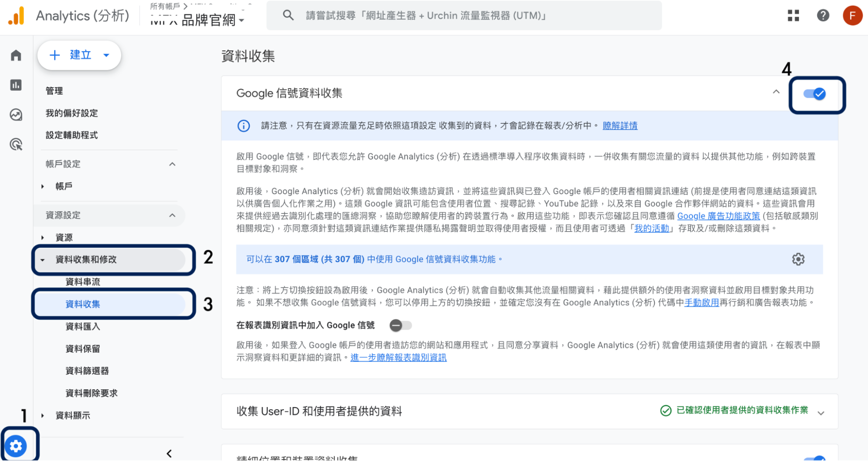Click the 所有帳戶 breadcrumb

(x=165, y=6)
